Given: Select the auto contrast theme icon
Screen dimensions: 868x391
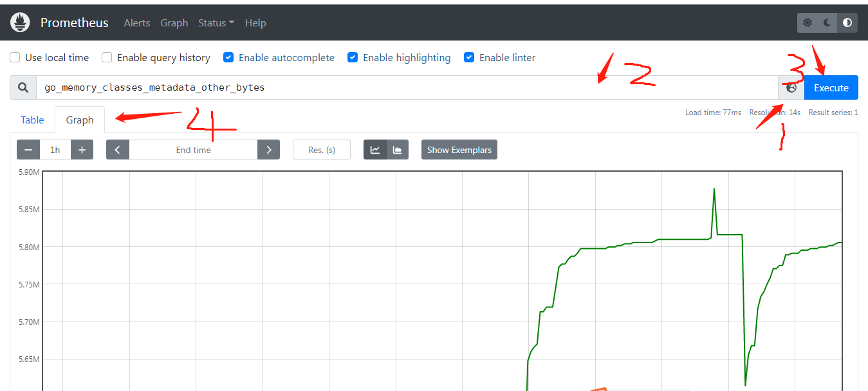Looking at the screenshot, I should (x=847, y=23).
